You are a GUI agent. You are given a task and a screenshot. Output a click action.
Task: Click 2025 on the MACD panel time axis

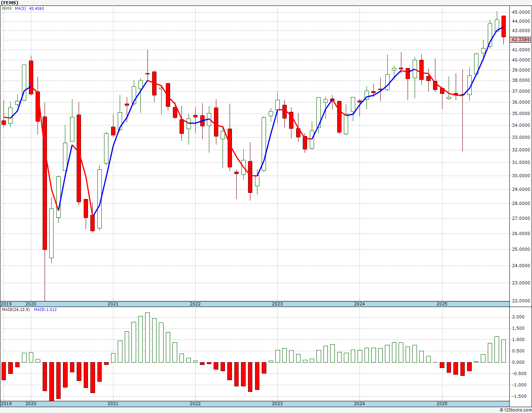coord(442,404)
